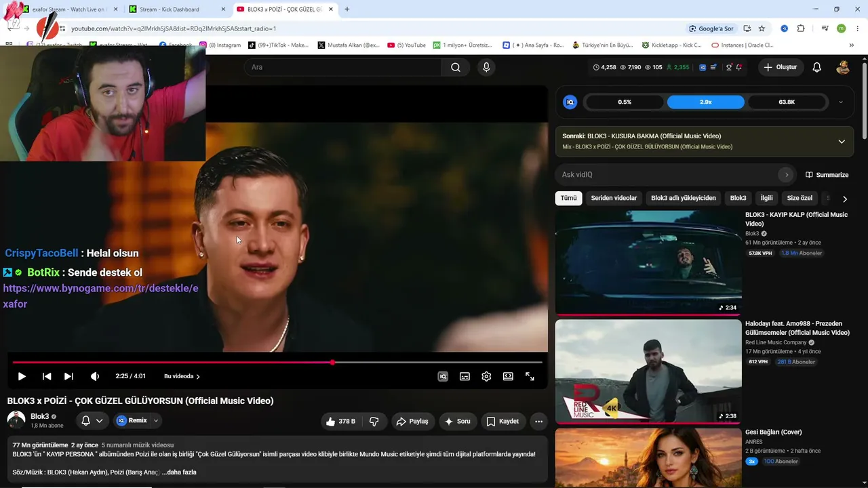This screenshot has height=488, width=868.
Task: Select the 63.8K metric pill
Action: [787, 102]
